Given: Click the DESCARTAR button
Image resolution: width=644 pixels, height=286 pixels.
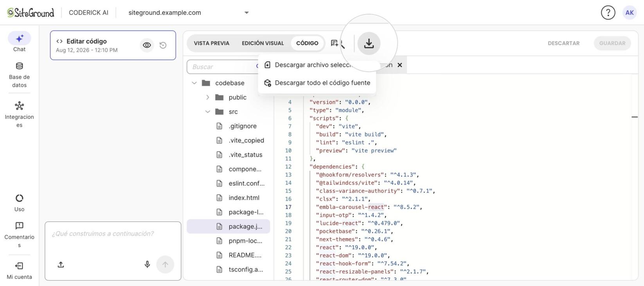Looking at the screenshot, I should pyautogui.click(x=564, y=43).
